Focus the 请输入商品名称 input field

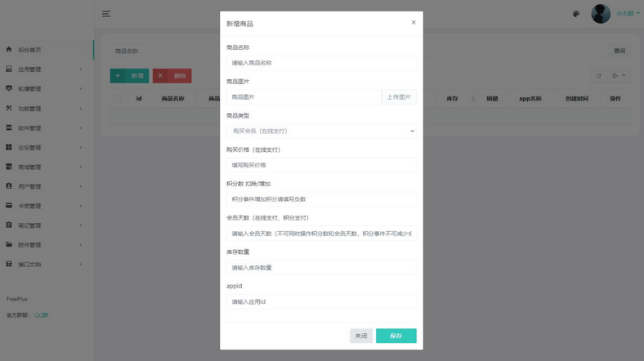321,63
